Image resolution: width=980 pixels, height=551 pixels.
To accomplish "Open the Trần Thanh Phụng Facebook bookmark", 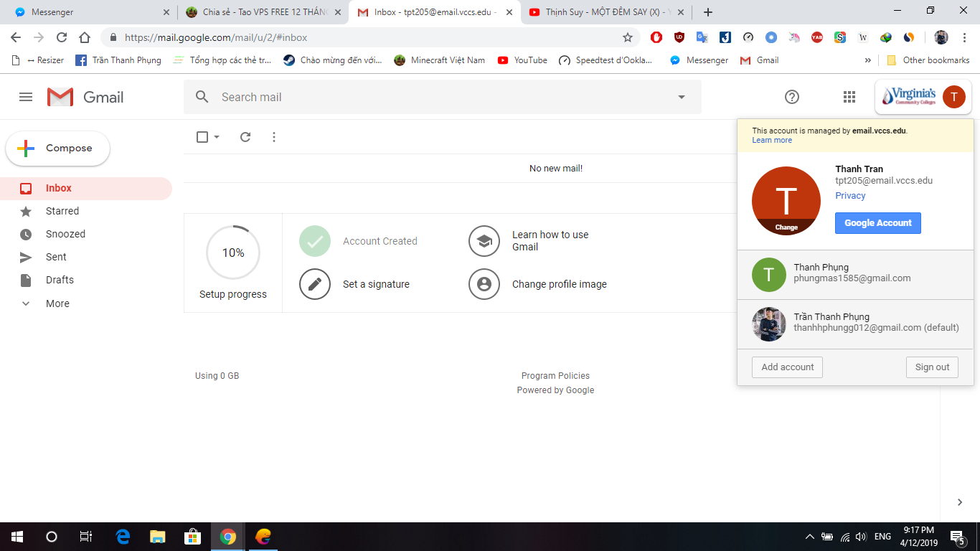I will (118, 60).
